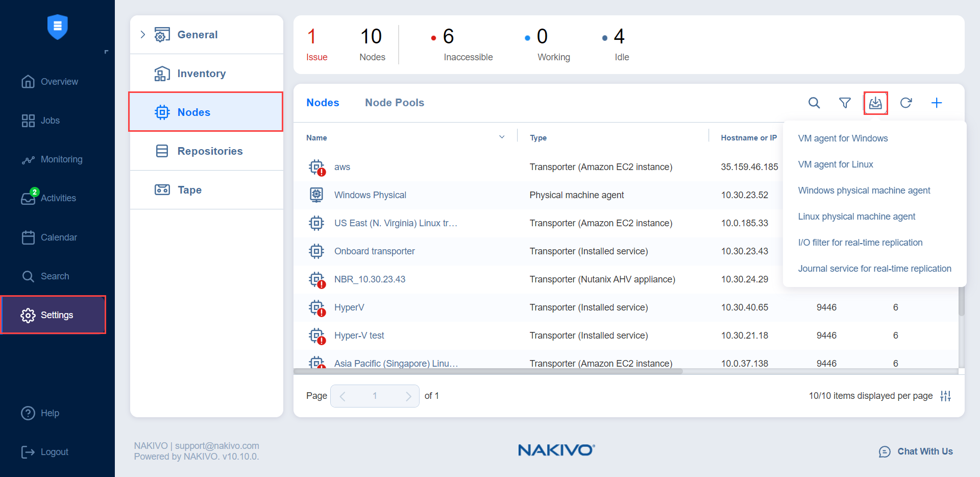The width and height of the screenshot is (980, 477).
Task: Expand the General settings section
Action: click(143, 35)
